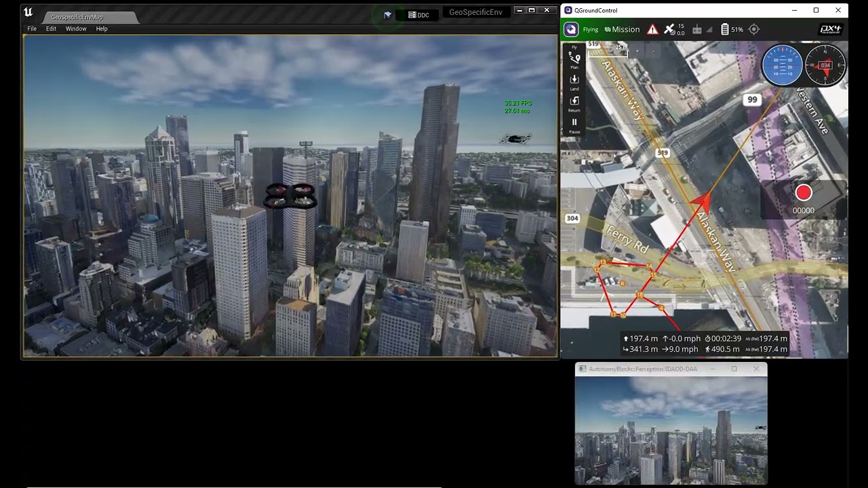Click the telemetry signal strength bars
The height and width of the screenshot is (488, 868).
tap(710, 30)
